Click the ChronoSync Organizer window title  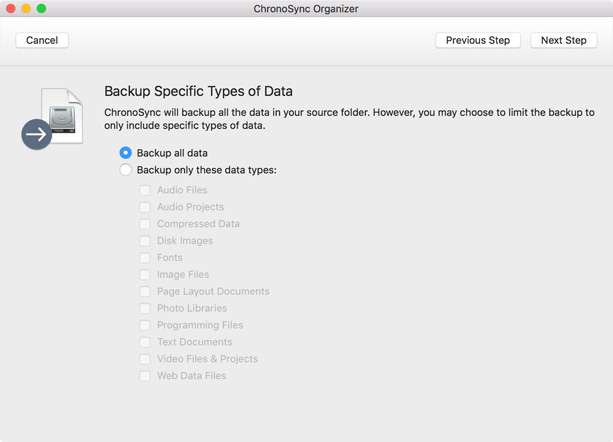point(306,9)
